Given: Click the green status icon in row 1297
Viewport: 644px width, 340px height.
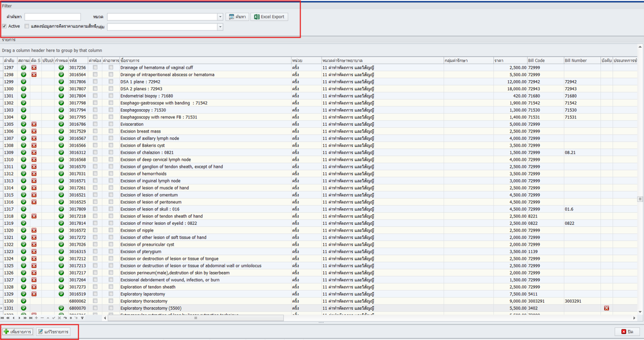Looking at the screenshot, I should pos(23,68).
